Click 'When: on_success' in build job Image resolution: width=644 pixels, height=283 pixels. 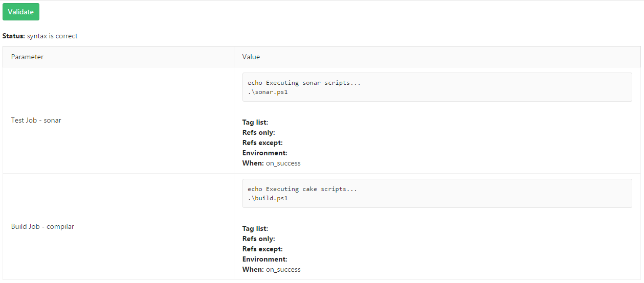[x=272, y=269]
